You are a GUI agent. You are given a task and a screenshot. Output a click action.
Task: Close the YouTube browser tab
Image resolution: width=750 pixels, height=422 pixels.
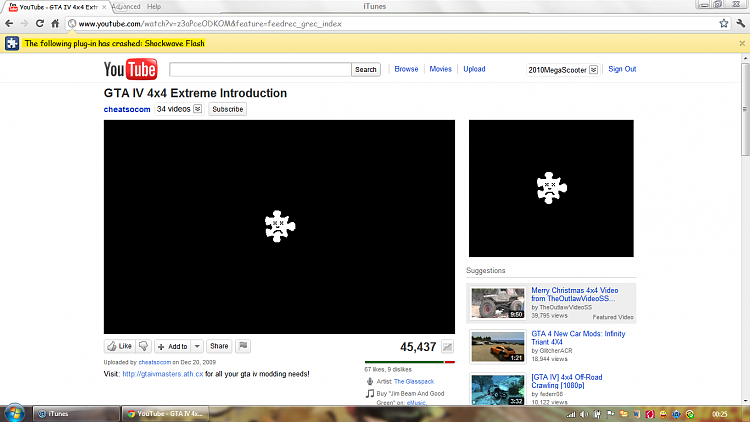coord(104,7)
